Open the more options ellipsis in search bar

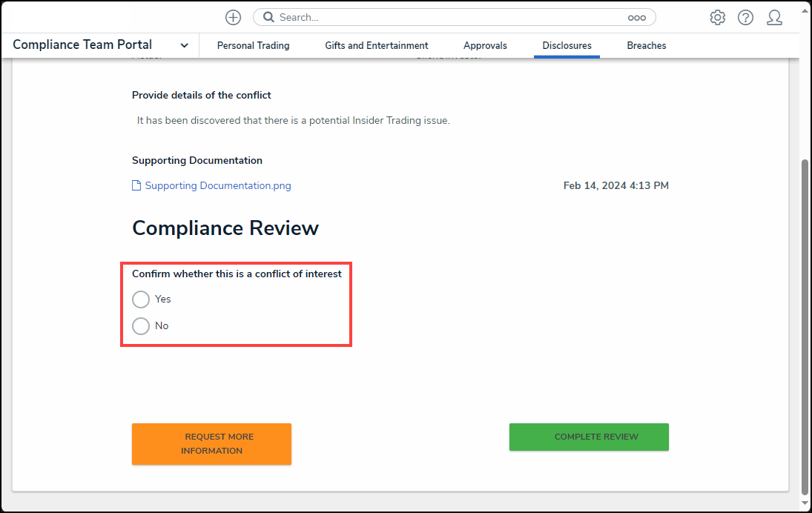tap(637, 16)
